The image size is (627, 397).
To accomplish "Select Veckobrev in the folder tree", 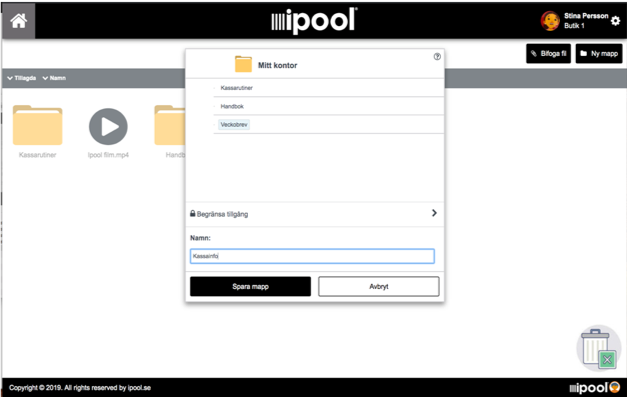I will [234, 125].
